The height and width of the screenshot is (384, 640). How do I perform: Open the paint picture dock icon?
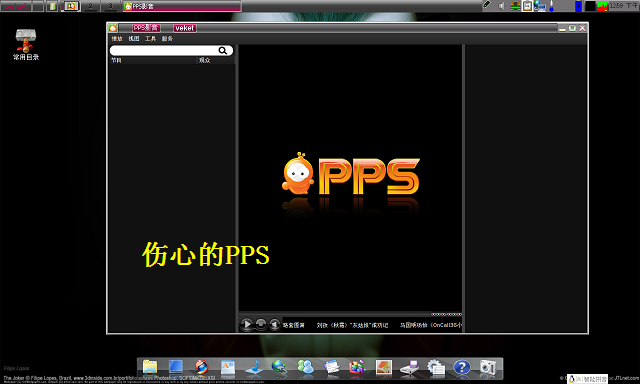tap(384, 367)
